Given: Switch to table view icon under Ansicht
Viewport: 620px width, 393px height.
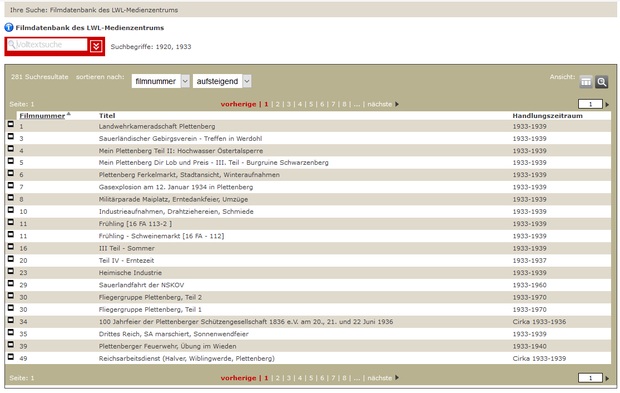Looking at the screenshot, I should click(586, 82).
